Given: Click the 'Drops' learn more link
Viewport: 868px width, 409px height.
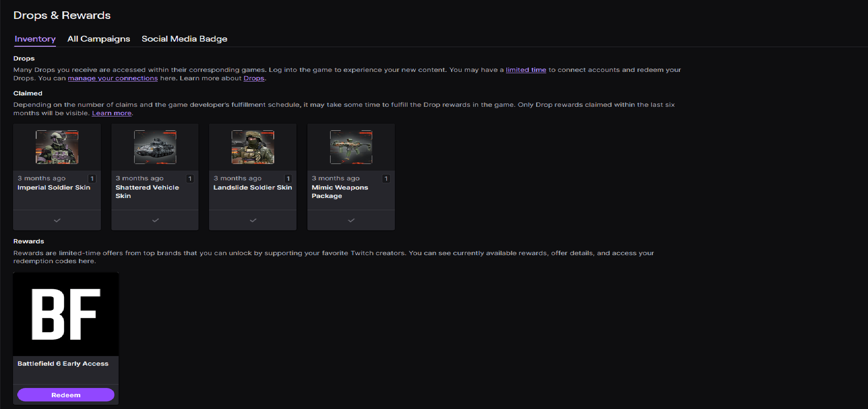Looking at the screenshot, I should coord(254,78).
